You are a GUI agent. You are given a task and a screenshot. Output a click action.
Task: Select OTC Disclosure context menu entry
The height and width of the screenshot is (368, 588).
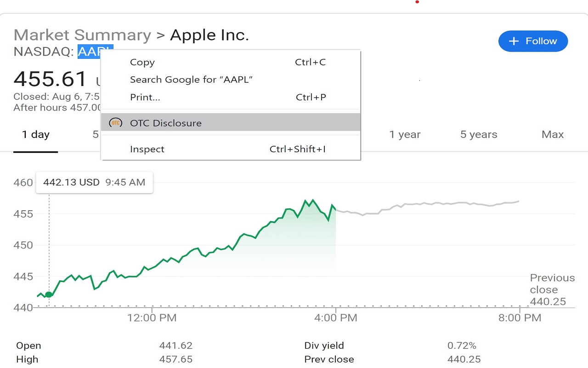[x=231, y=122]
